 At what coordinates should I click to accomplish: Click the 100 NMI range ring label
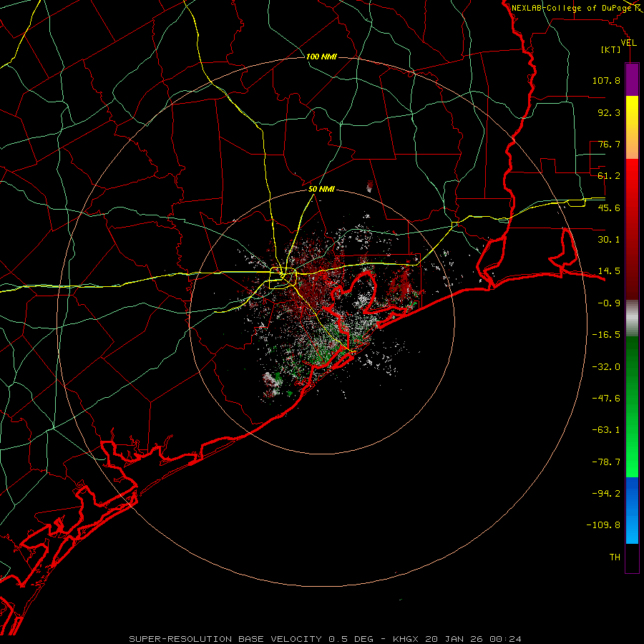[321, 57]
